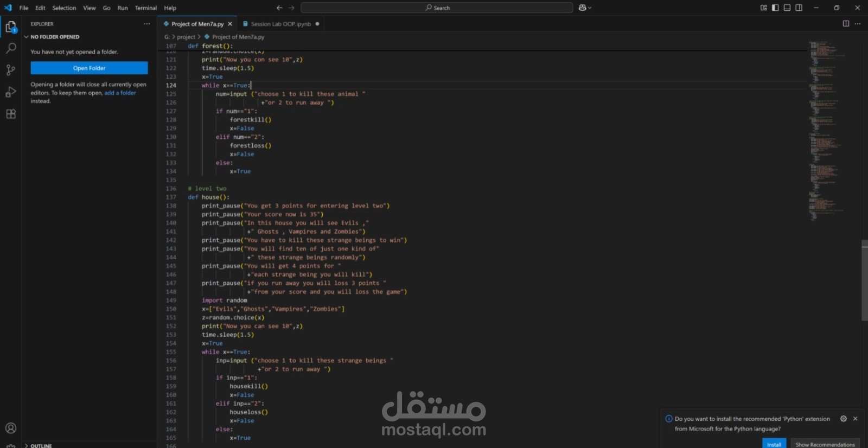Screen dimensions: 868x448
Task: Click the title bar Search box
Action: [x=437, y=8]
